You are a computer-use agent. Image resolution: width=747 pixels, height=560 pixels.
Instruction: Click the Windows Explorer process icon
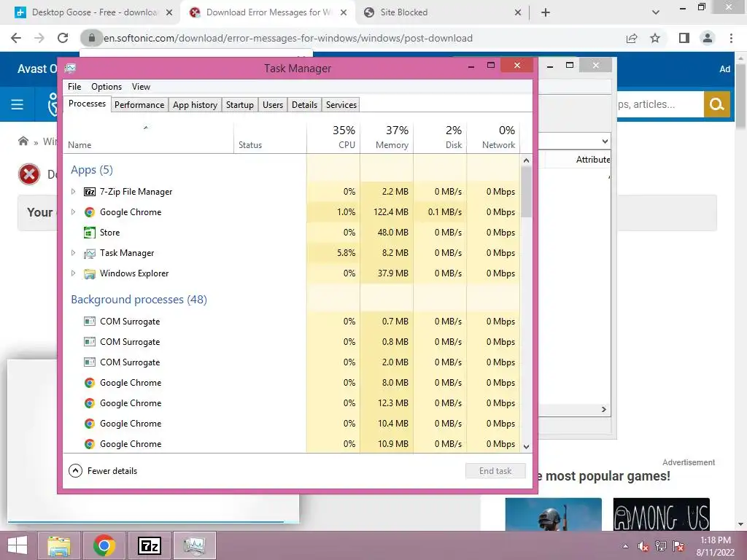pyautogui.click(x=90, y=274)
